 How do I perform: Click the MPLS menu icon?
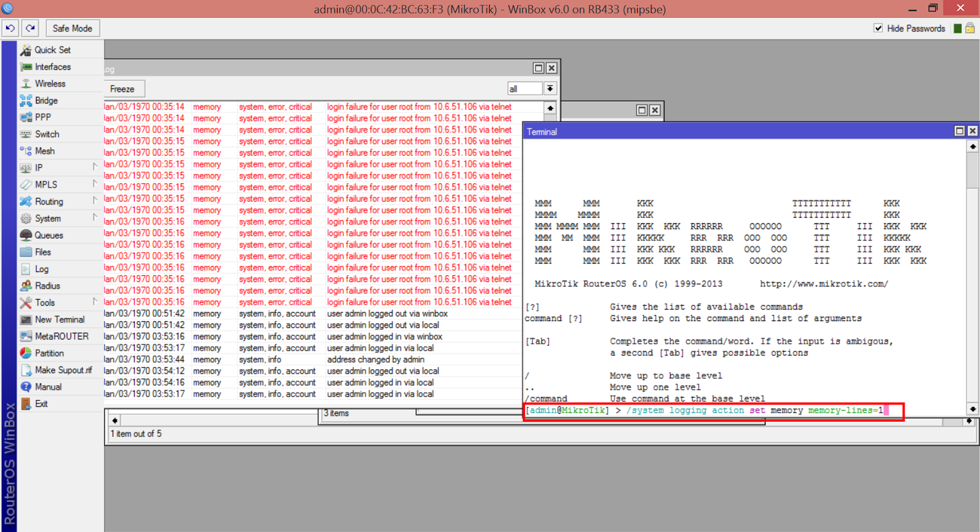26,184
